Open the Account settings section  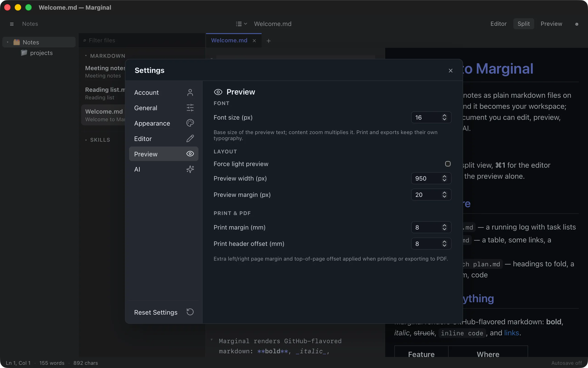(164, 92)
